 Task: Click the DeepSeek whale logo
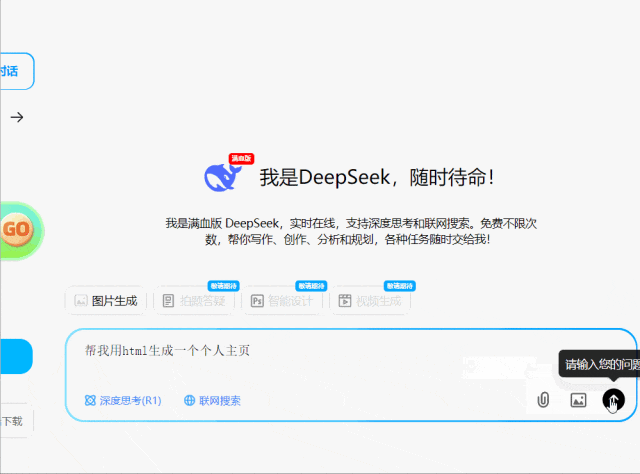tap(221, 177)
